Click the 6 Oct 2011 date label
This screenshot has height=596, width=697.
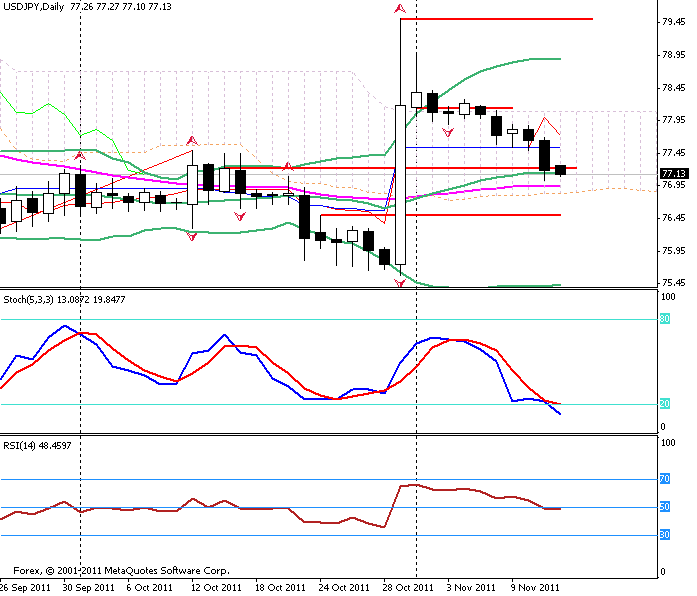point(149,588)
